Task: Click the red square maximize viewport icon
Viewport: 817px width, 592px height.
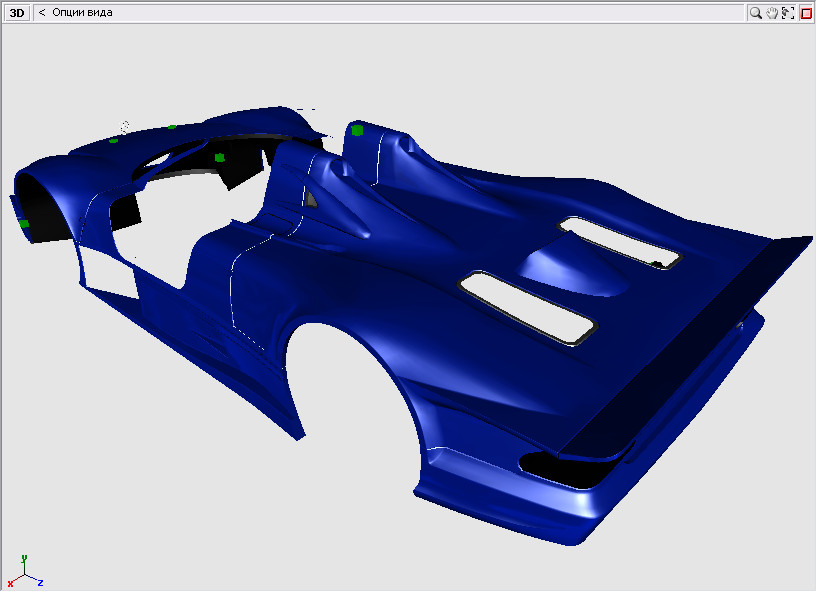Action: (x=806, y=13)
